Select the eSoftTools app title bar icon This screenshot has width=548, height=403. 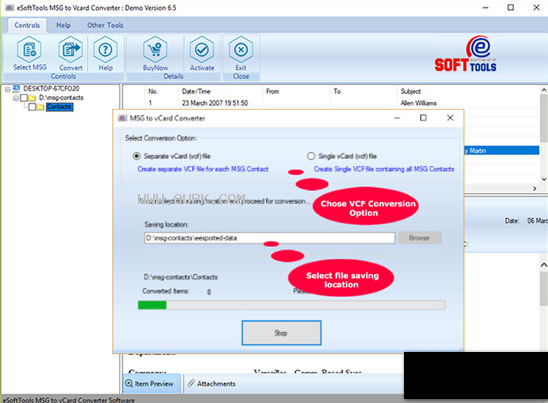[9, 7]
